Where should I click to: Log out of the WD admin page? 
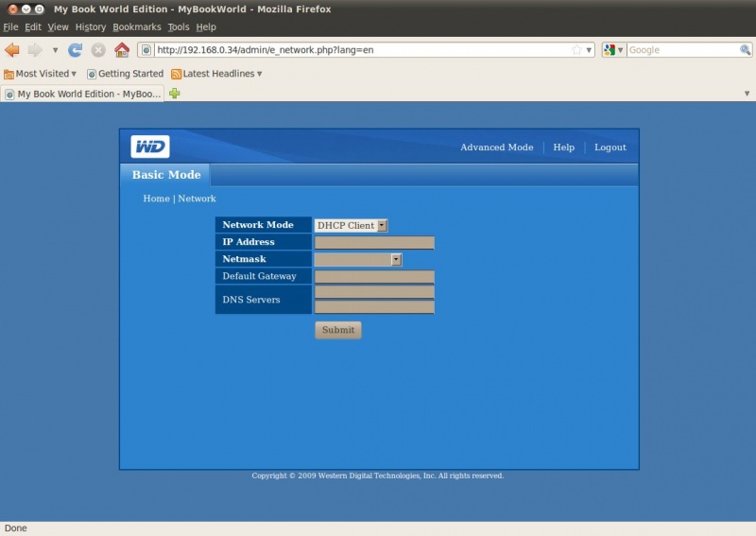pos(610,147)
